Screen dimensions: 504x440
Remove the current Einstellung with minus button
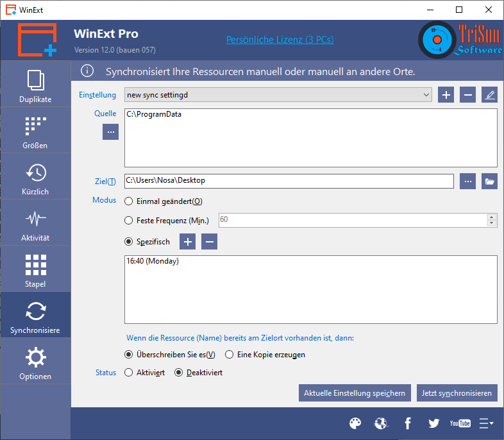467,95
